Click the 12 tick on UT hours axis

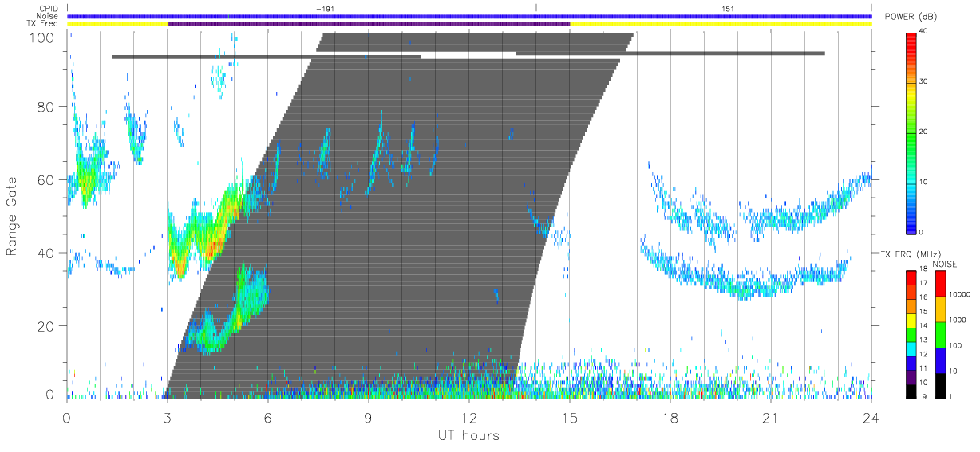[x=468, y=417]
